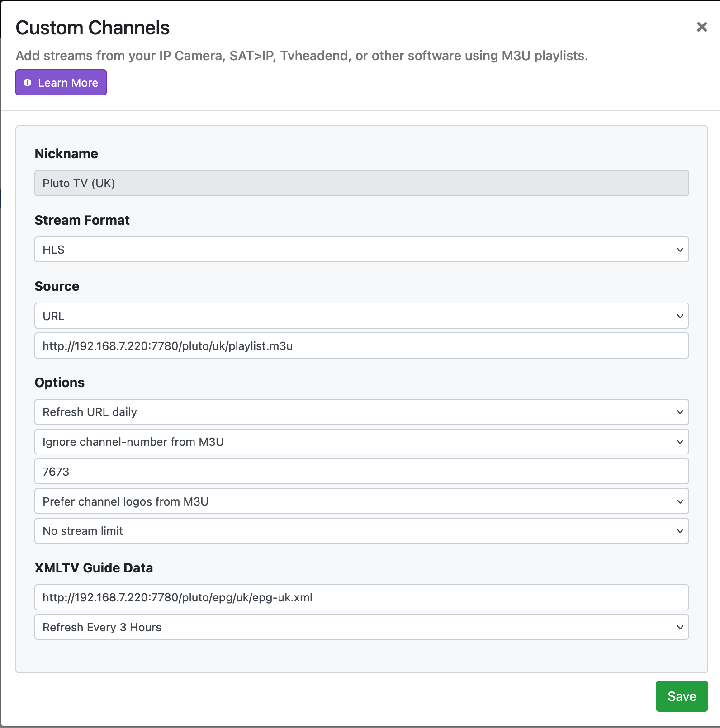Click the chevron arrow on Source selector

pyautogui.click(x=680, y=316)
